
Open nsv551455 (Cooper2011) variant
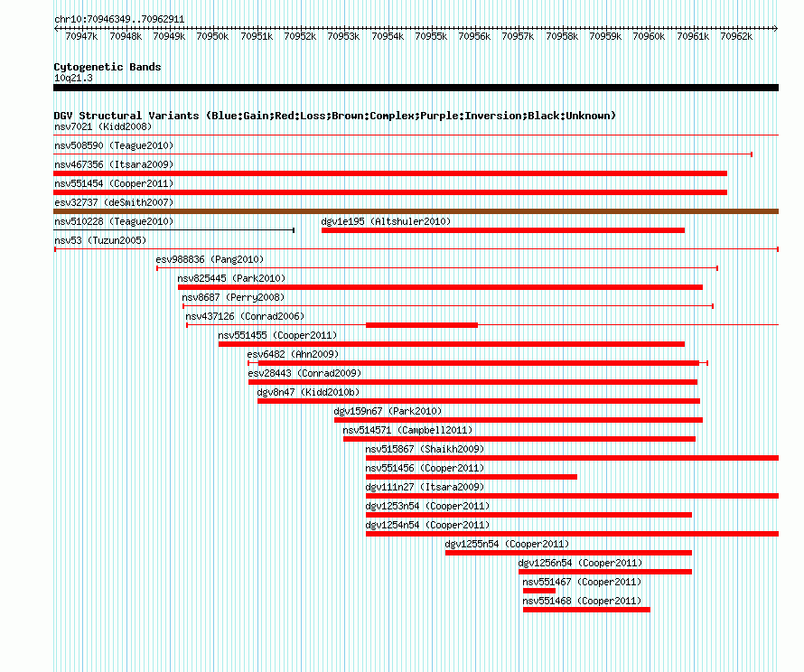pos(277,335)
